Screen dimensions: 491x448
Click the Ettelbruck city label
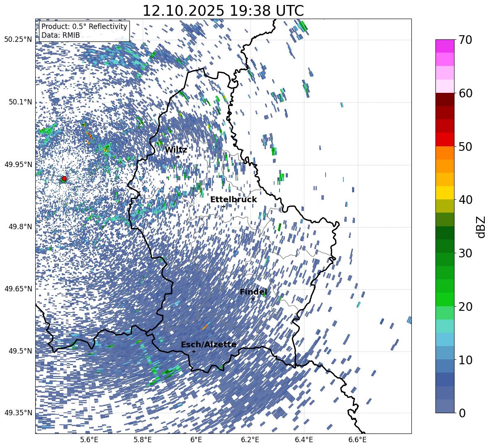click(233, 200)
